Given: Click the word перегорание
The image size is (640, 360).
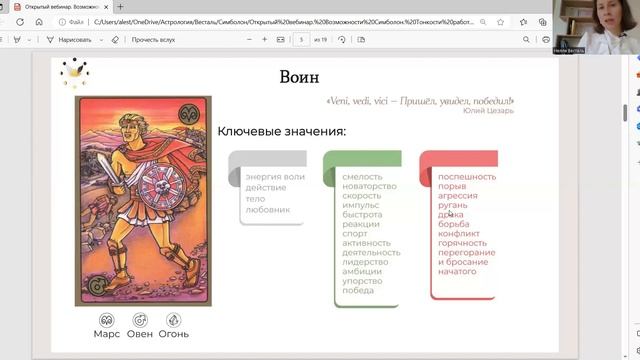Looking at the screenshot, I should point(467,252).
